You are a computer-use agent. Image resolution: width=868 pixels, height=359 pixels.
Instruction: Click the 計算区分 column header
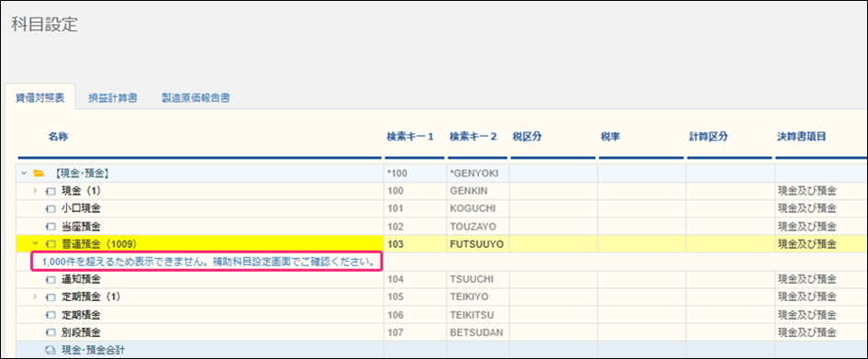708,137
